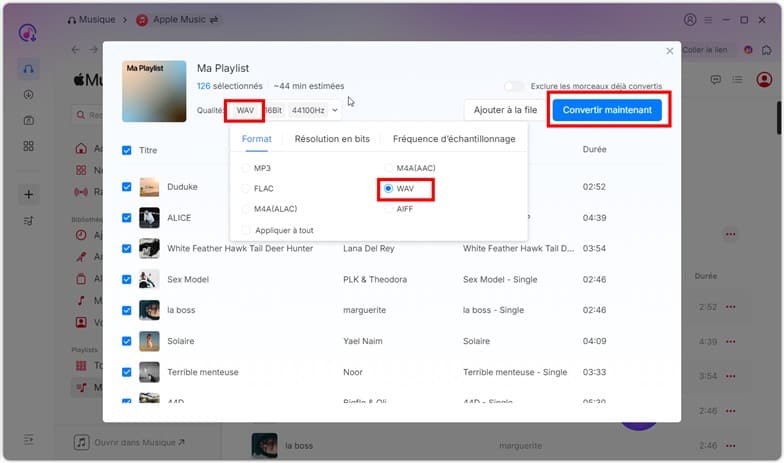Select the AIFF format option

point(388,209)
